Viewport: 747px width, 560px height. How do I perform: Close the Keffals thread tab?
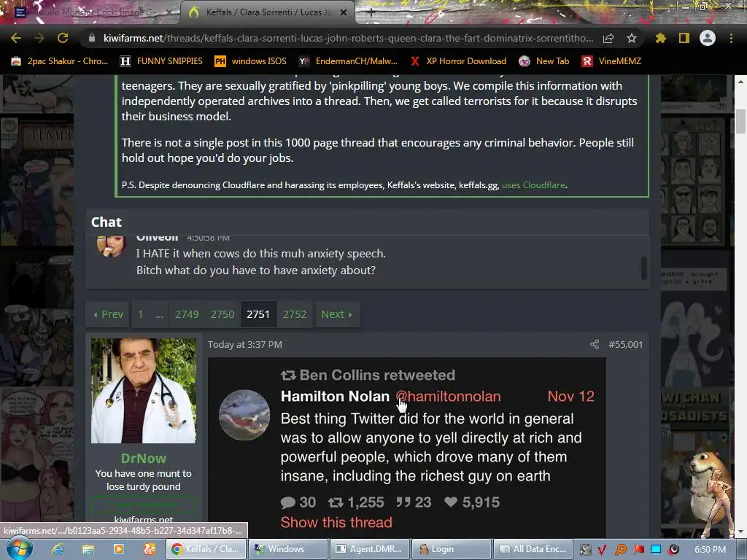point(344,12)
